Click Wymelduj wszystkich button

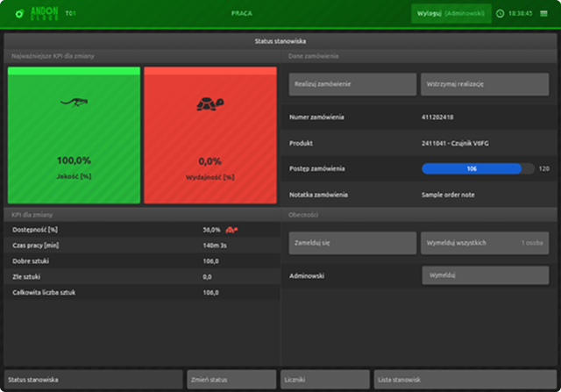(x=485, y=243)
